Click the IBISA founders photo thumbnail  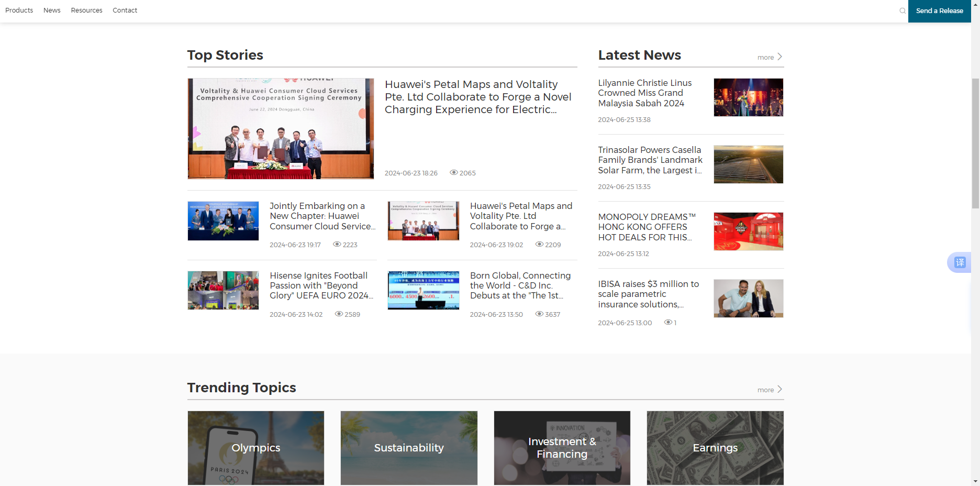(749, 299)
